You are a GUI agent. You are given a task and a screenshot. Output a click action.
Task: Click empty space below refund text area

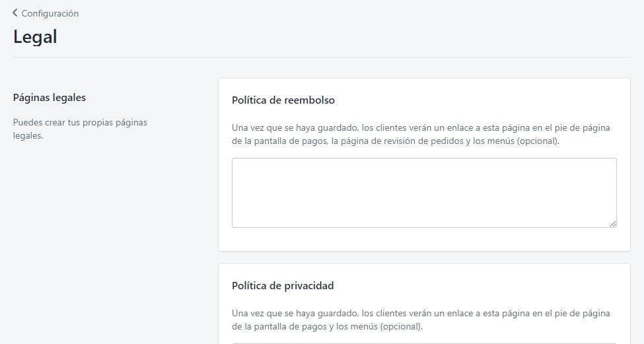423,239
